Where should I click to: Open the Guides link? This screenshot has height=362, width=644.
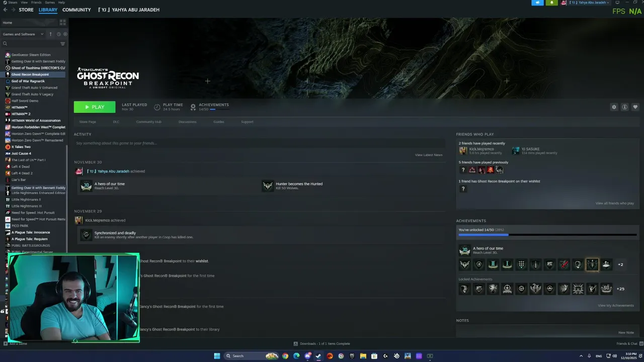point(218,122)
